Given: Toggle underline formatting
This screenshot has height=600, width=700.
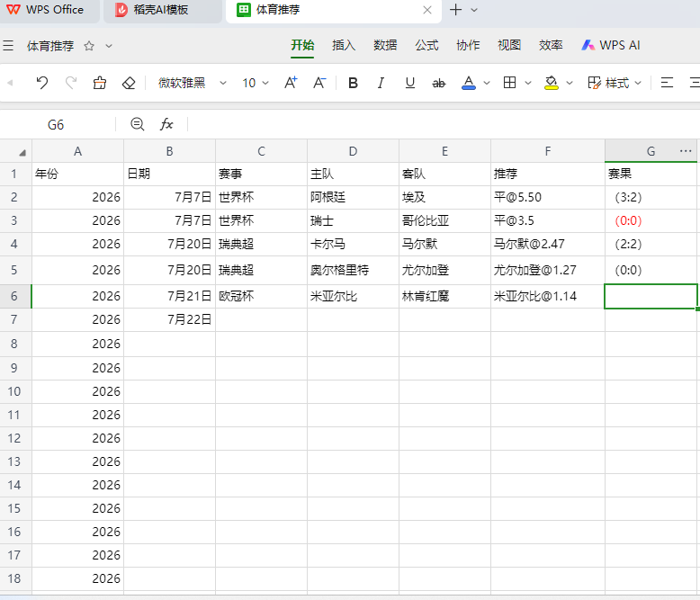Looking at the screenshot, I should (409, 83).
